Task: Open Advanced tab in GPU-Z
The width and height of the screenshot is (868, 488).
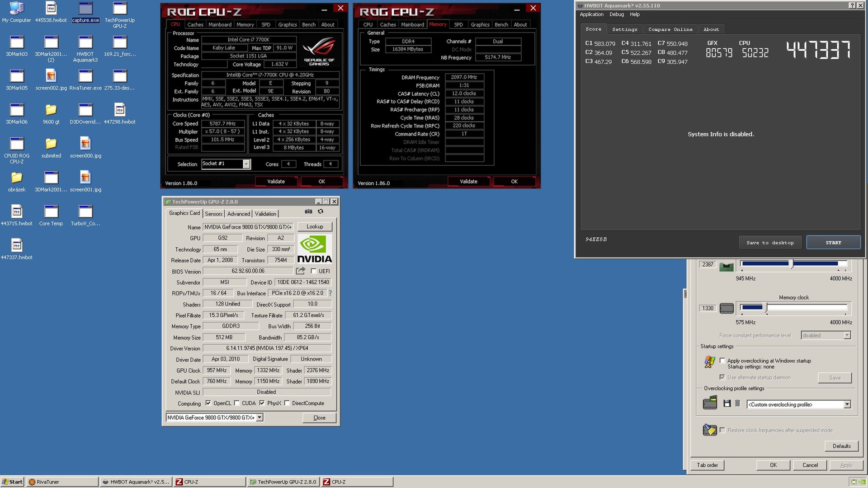Action: tap(238, 214)
